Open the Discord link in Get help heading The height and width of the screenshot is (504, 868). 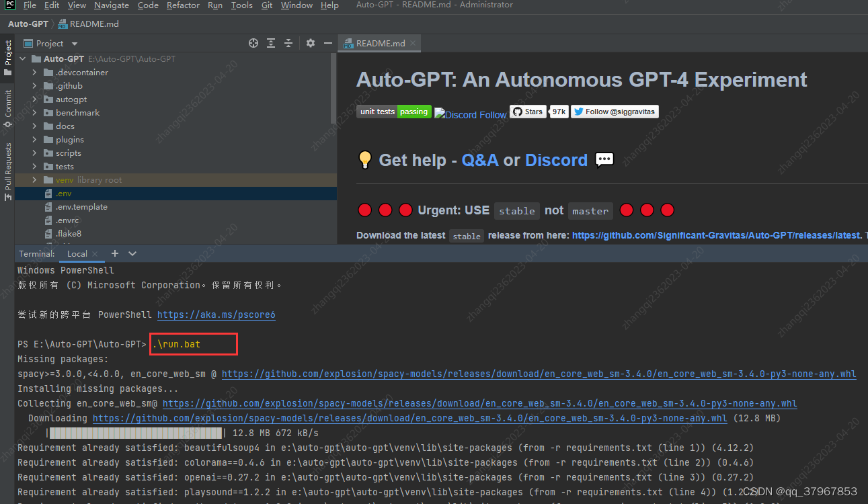[556, 160]
